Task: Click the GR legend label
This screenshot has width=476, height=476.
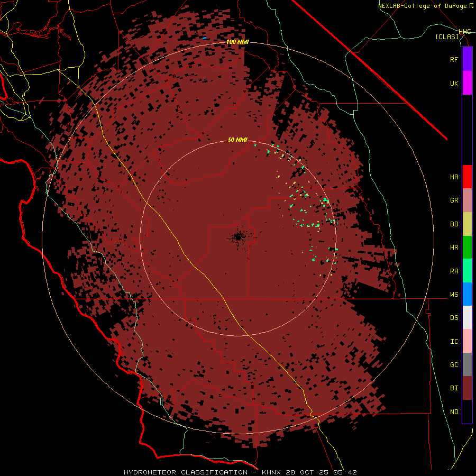Action: [x=454, y=200]
